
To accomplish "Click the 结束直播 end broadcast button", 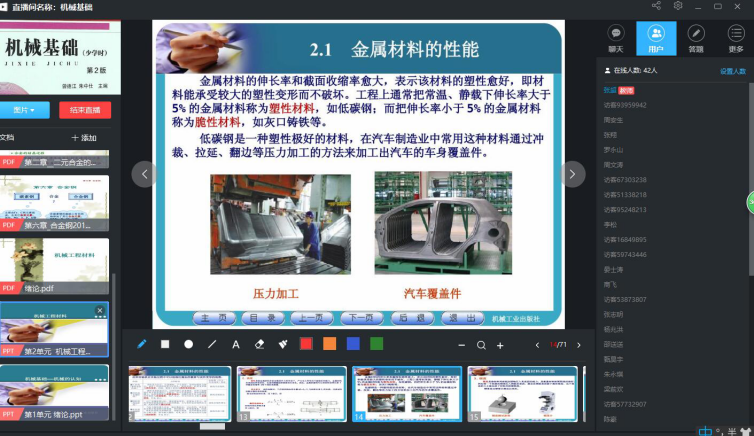I will click(85, 110).
